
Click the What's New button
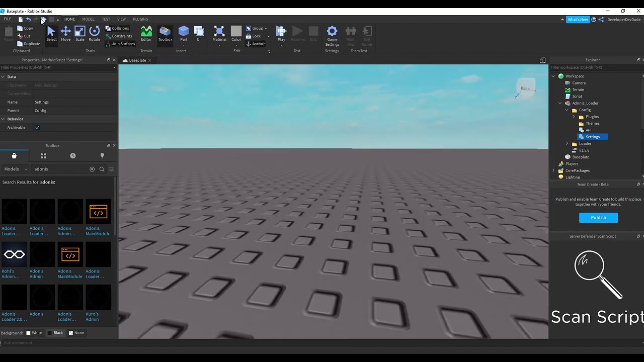[577, 20]
